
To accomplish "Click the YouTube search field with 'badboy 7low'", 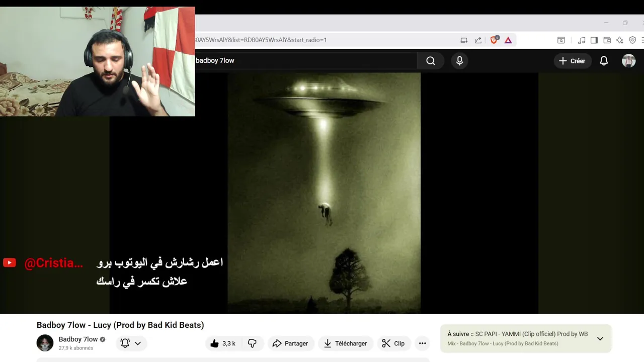I will point(305,61).
